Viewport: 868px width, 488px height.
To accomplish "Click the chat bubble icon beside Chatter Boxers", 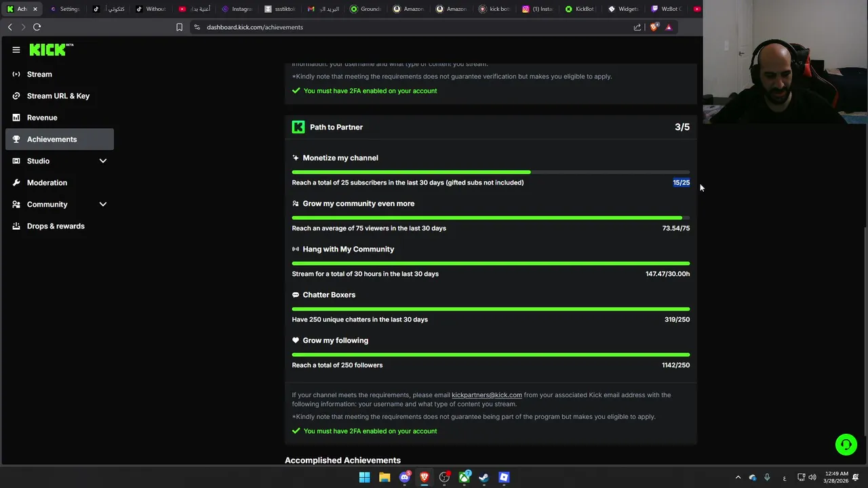I will (x=296, y=295).
